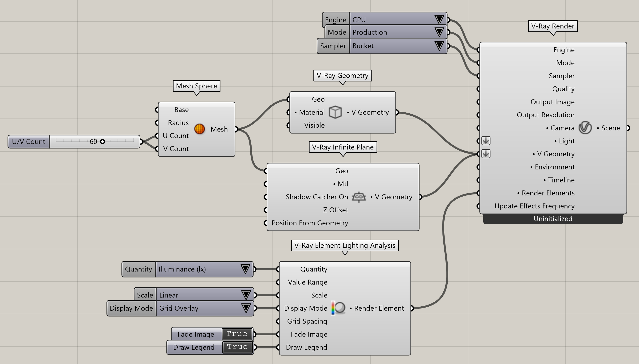Toggle the Fade Image True value

click(x=237, y=334)
